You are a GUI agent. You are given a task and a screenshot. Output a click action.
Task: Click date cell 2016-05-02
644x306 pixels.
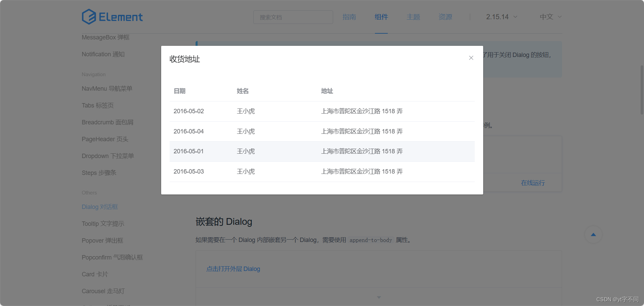[189, 111]
